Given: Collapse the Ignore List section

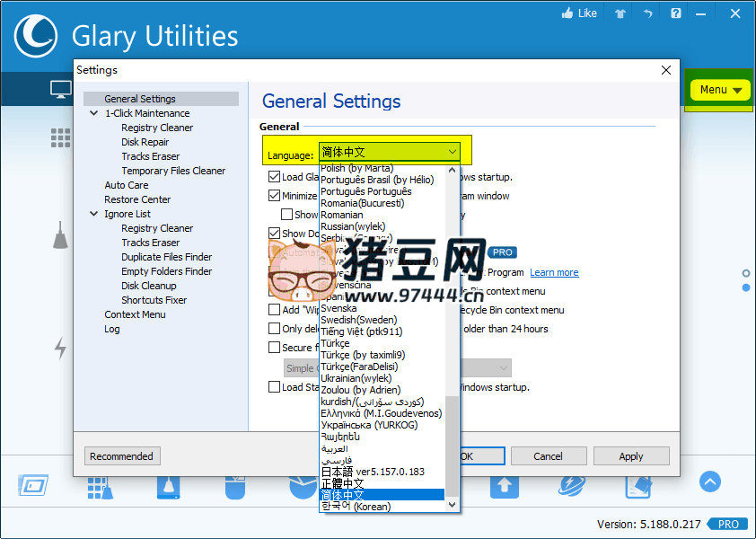Looking at the screenshot, I should pos(94,213).
